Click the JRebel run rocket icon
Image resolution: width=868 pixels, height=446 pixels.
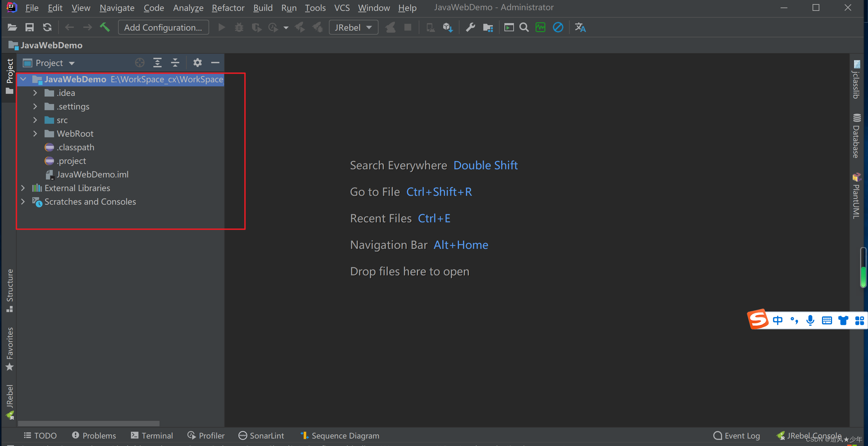tap(300, 27)
